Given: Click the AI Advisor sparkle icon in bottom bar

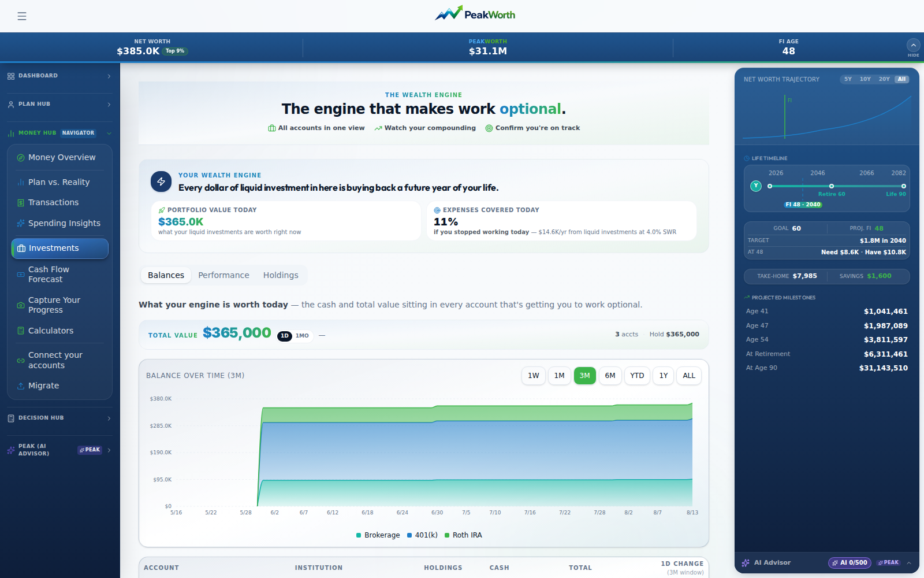Looking at the screenshot, I should pyautogui.click(x=746, y=563).
